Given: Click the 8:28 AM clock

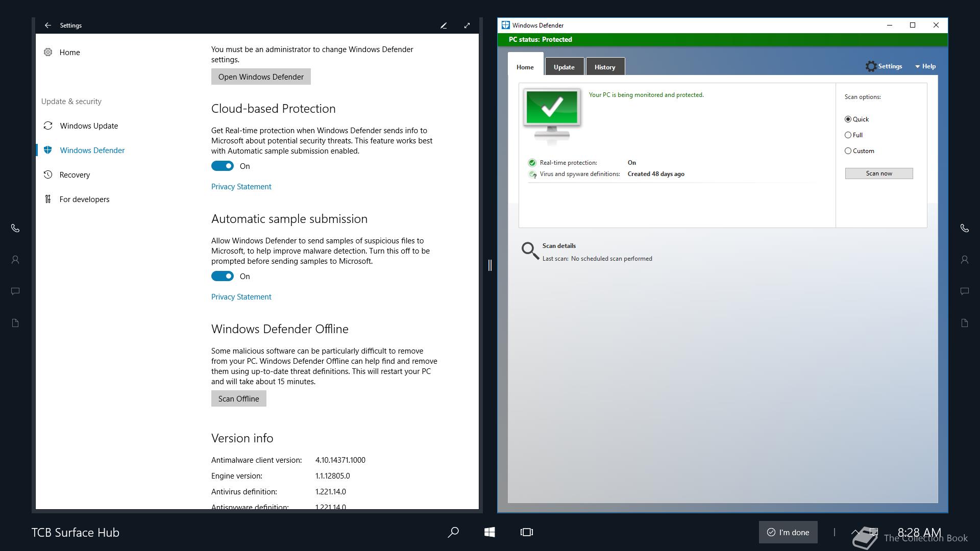Looking at the screenshot, I should (919, 532).
